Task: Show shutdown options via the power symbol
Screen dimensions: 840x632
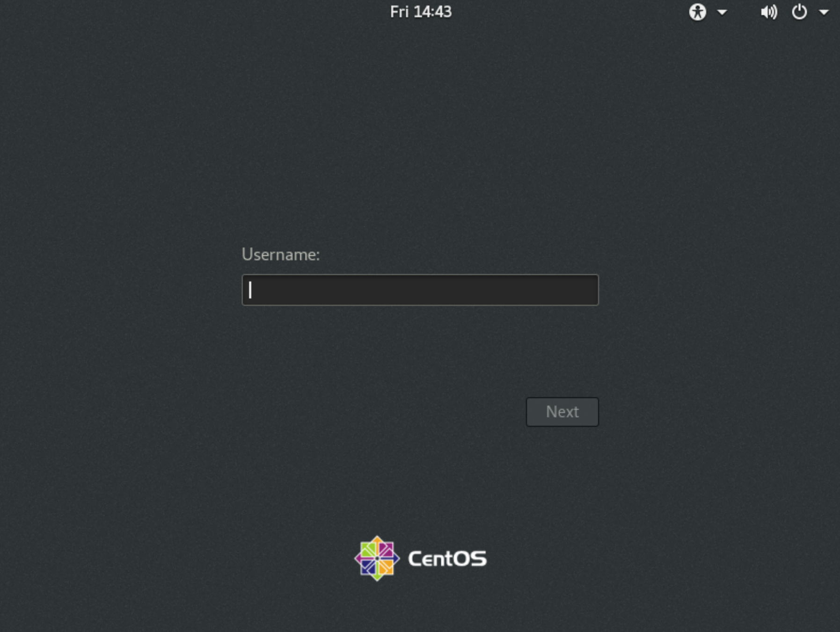Action: (799, 12)
